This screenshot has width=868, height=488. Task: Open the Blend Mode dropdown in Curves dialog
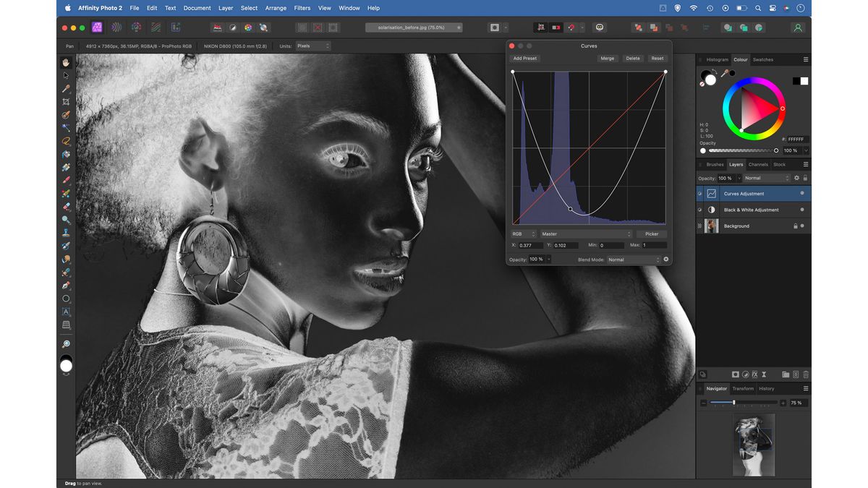633,260
